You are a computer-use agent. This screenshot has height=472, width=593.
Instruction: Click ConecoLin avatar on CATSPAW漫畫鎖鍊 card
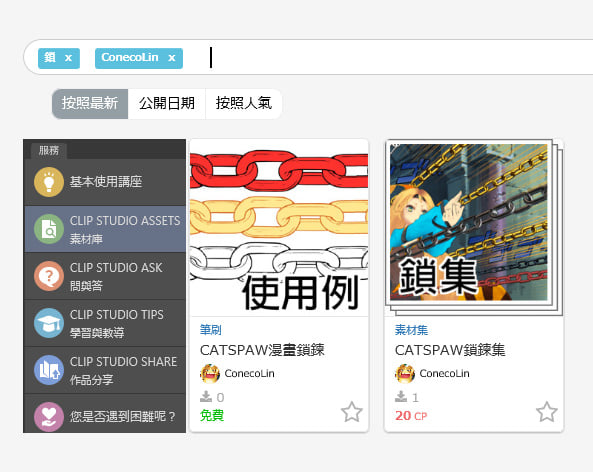click(210, 374)
